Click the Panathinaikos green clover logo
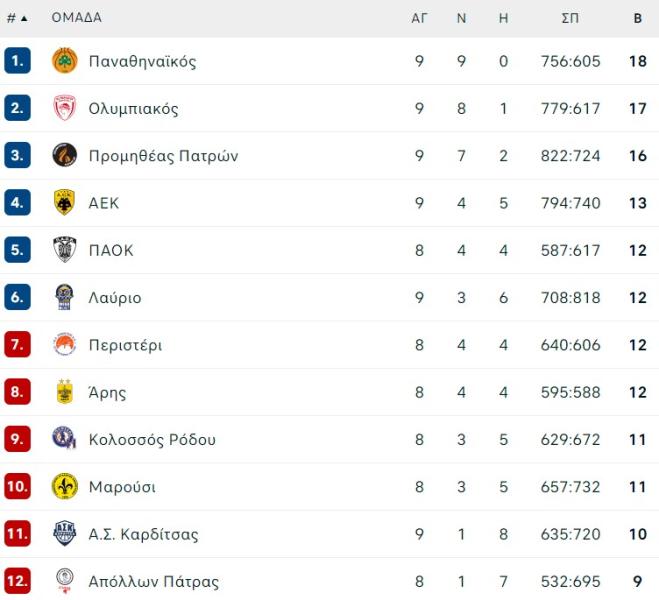Viewport: 659px width, 600px height. tap(65, 61)
